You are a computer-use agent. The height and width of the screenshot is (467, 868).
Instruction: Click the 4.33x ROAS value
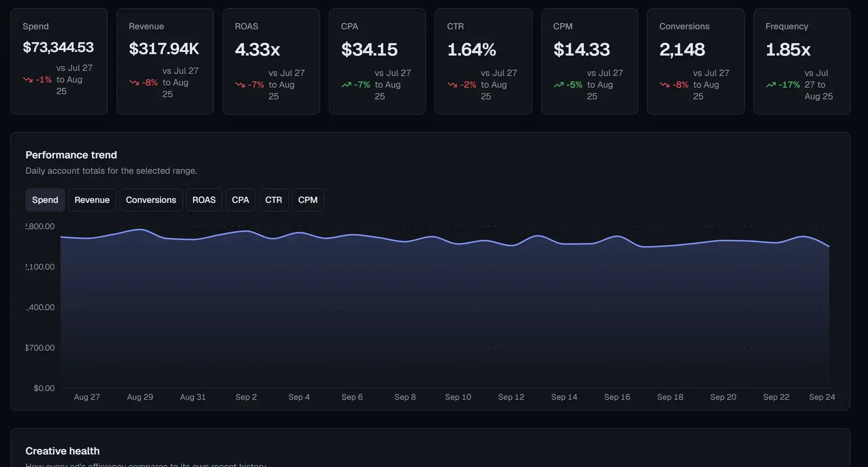pyautogui.click(x=257, y=49)
